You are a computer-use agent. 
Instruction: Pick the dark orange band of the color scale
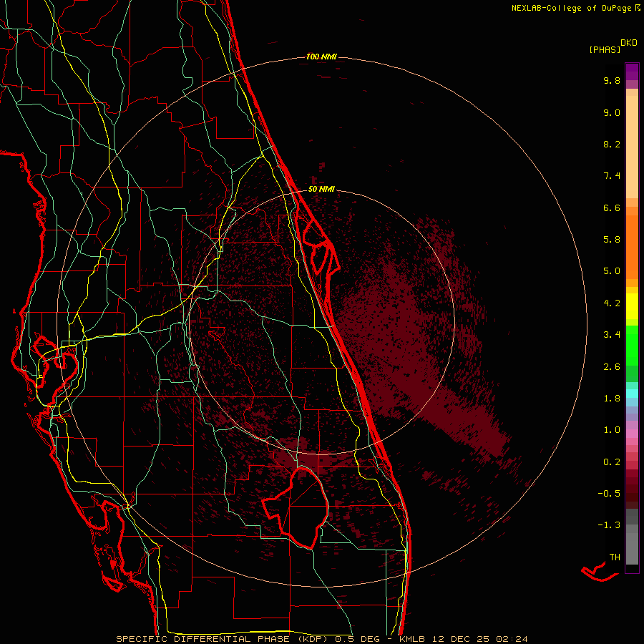632,248
